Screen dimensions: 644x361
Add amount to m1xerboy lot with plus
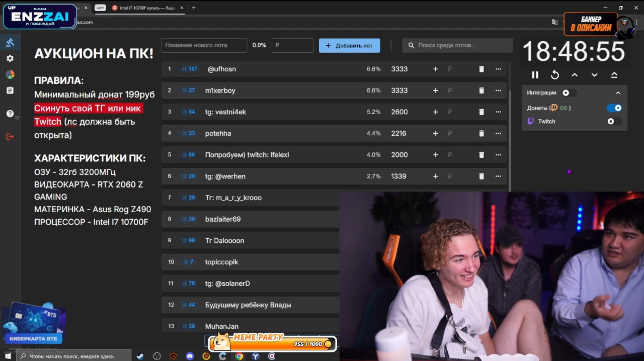tap(435, 91)
